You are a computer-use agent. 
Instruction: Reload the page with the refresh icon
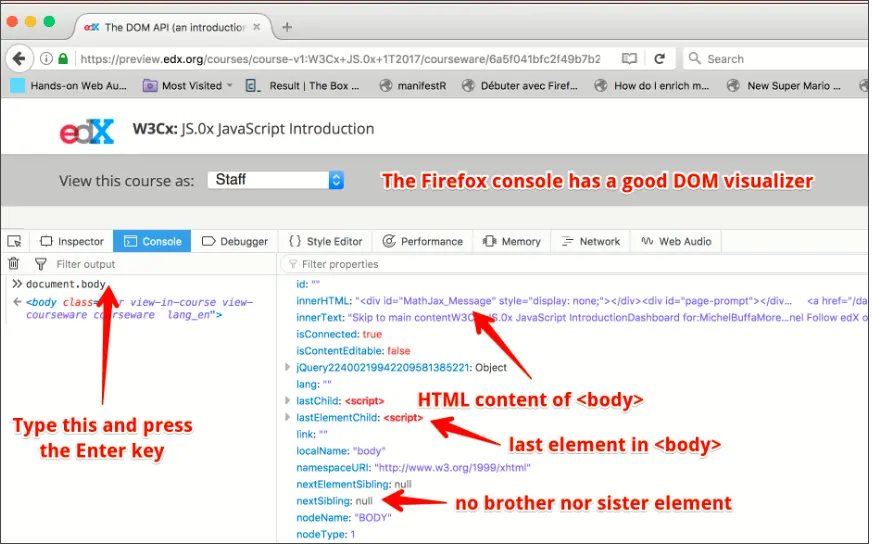coord(660,58)
